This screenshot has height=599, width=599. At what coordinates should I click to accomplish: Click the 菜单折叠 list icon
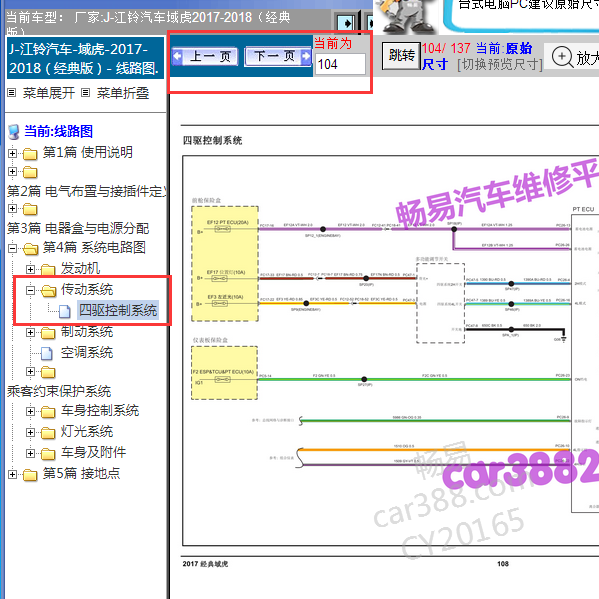point(86,92)
